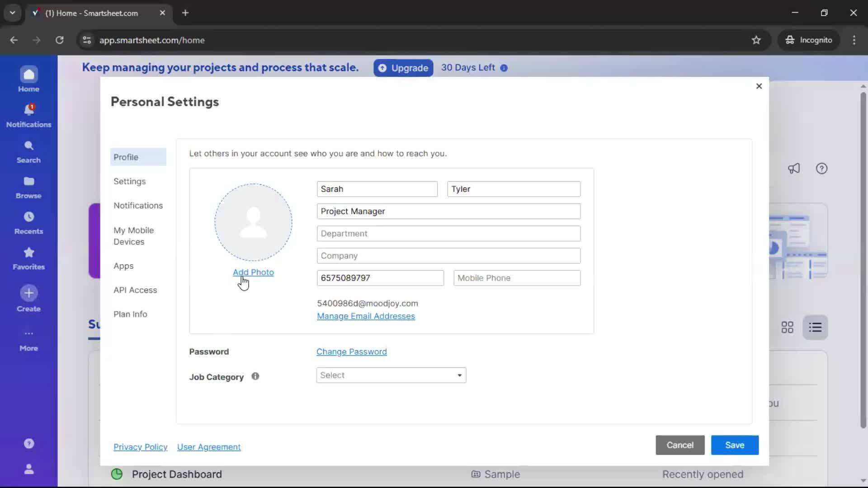
Task: Select Plan Info in the dialog menu
Action: click(130, 314)
